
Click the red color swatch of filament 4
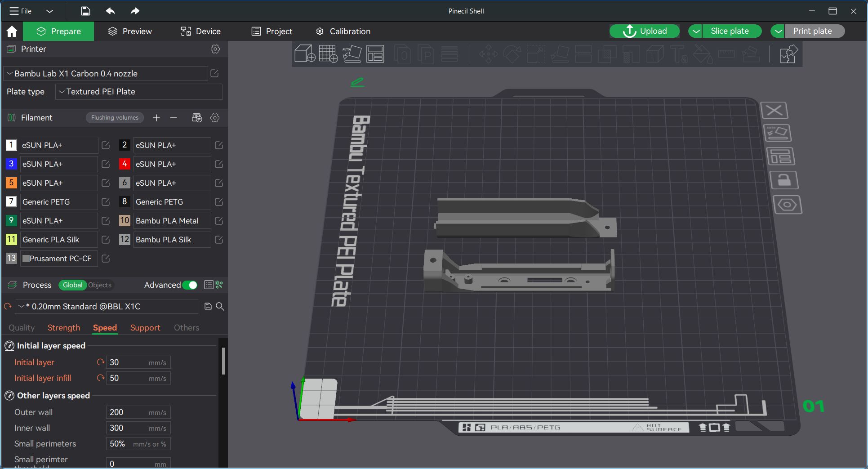point(125,164)
